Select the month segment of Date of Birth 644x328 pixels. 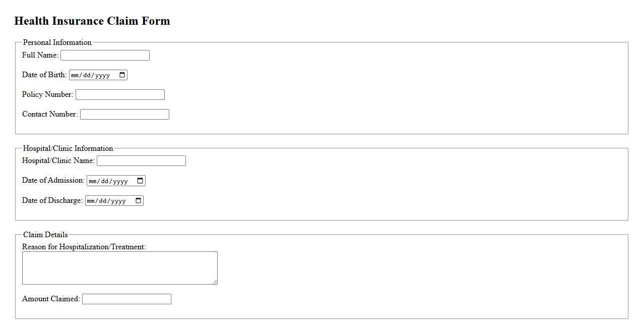click(76, 75)
